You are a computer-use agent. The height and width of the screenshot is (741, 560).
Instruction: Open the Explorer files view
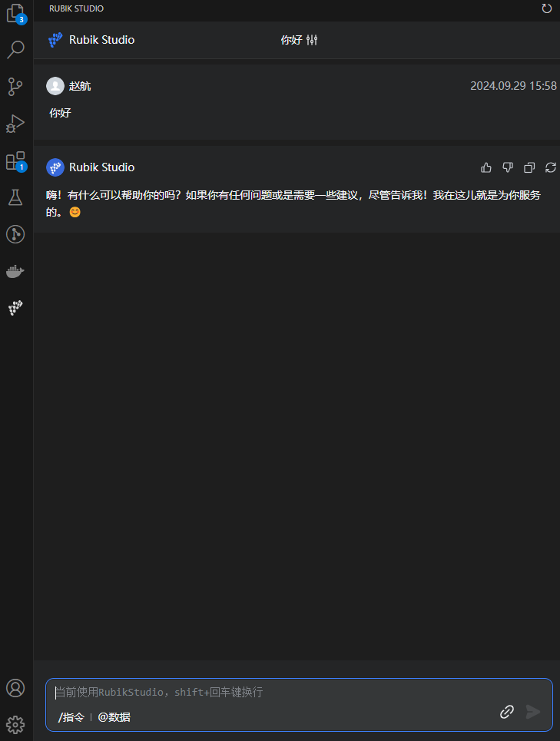point(15,13)
